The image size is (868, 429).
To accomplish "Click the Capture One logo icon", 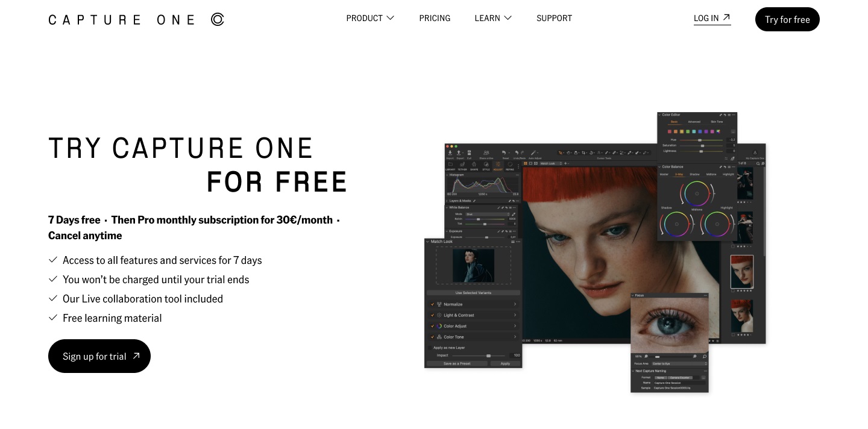I will (218, 19).
